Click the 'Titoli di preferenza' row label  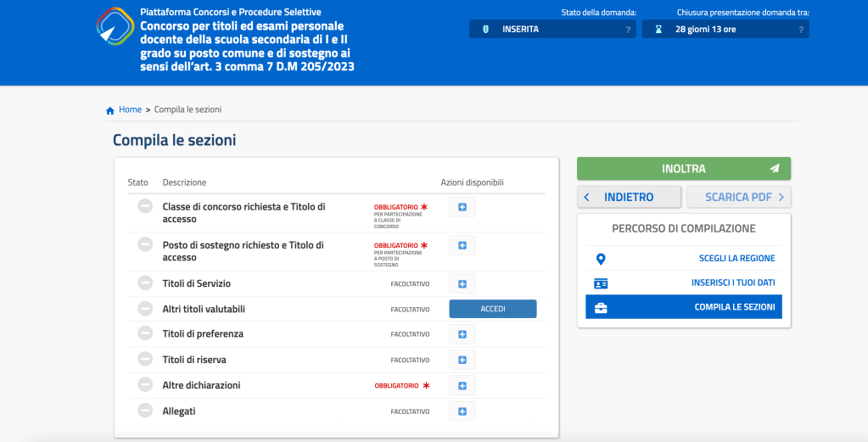coord(203,333)
